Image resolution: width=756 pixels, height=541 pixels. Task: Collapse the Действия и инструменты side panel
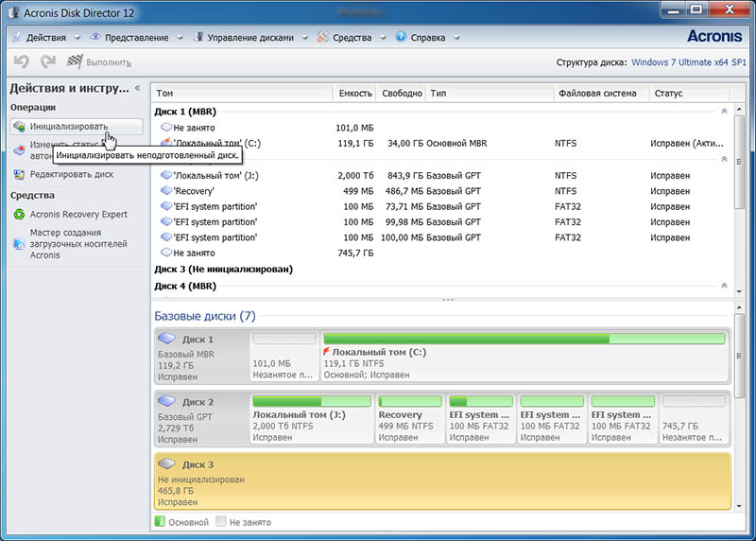point(138,88)
